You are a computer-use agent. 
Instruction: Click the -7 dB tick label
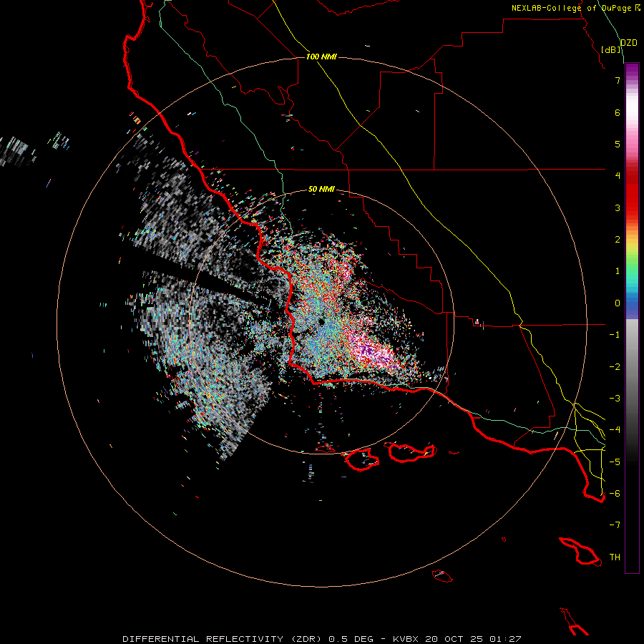pyautogui.click(x=615, y=525)
